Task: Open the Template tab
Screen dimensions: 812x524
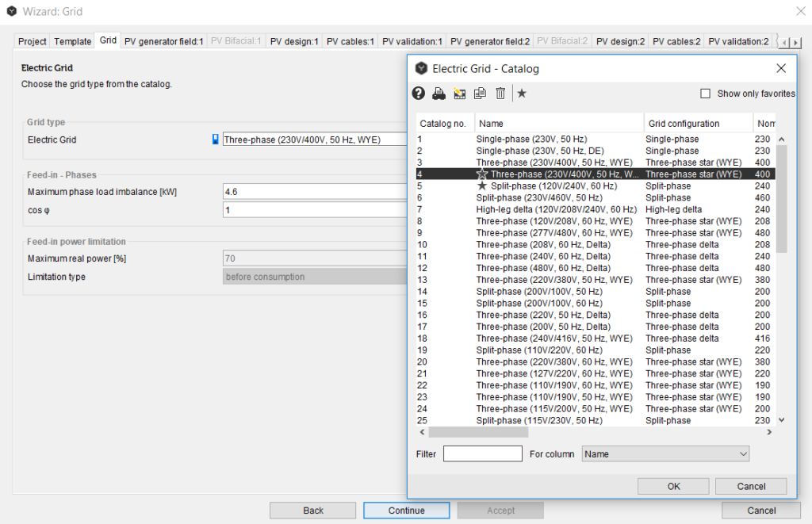Action: [x=73, y=41]
